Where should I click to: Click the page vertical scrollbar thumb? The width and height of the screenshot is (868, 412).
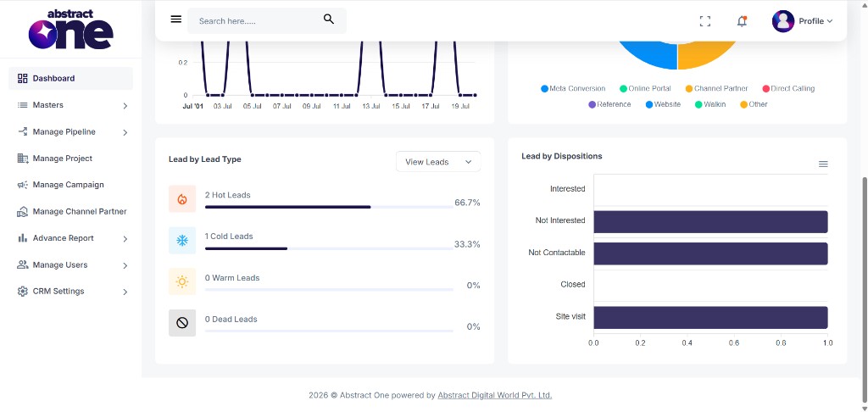[865, 292]
